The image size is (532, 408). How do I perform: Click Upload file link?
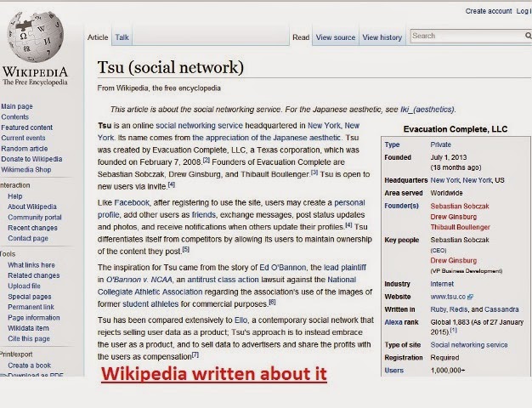click(24, 286)
